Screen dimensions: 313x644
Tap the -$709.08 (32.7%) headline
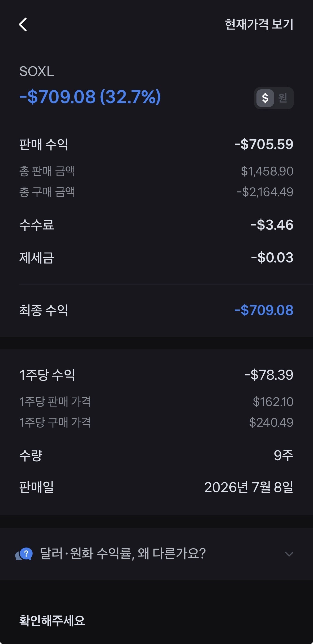point(90,97)
